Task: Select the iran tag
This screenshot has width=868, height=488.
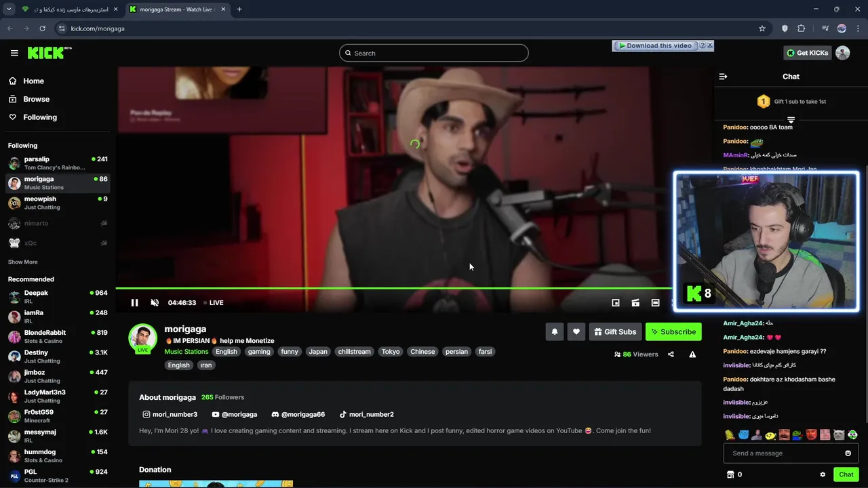Action: coord(206,365)
